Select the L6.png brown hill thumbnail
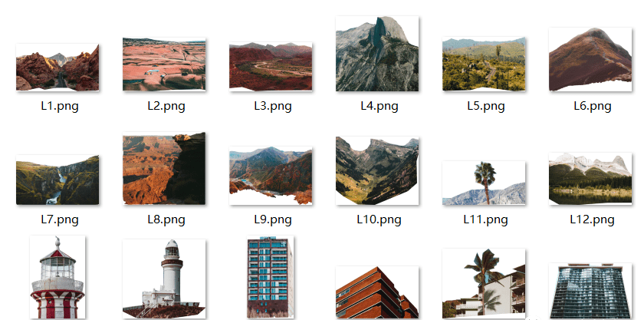644x320 pixels. (590, 59)
